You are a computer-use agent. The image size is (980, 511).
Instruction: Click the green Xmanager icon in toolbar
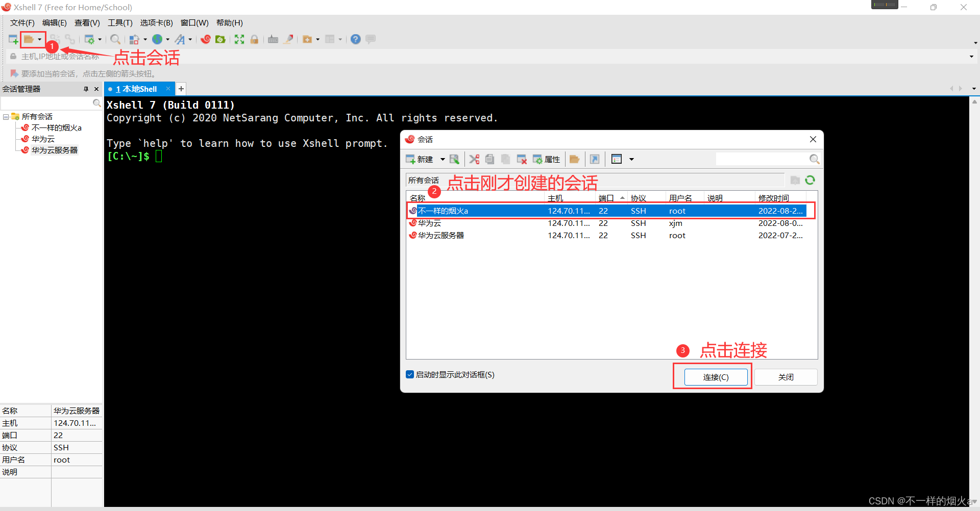(x=220, y=39)
